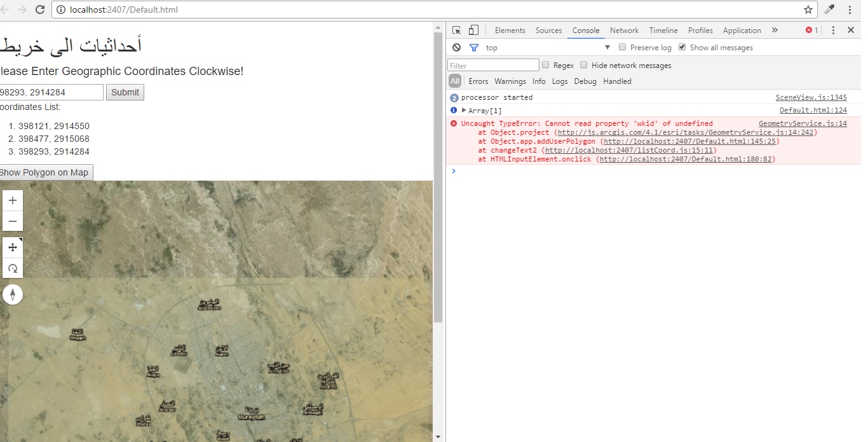This screenshot has height=442, width=868.
Task: Open GeometryService.js:14 link on the error's first line
Action: 803,123
